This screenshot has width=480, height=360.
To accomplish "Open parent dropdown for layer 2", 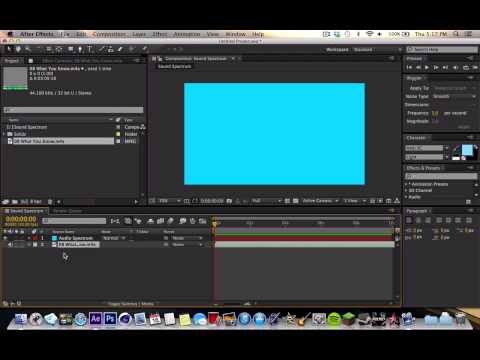I will pos(187,245).
